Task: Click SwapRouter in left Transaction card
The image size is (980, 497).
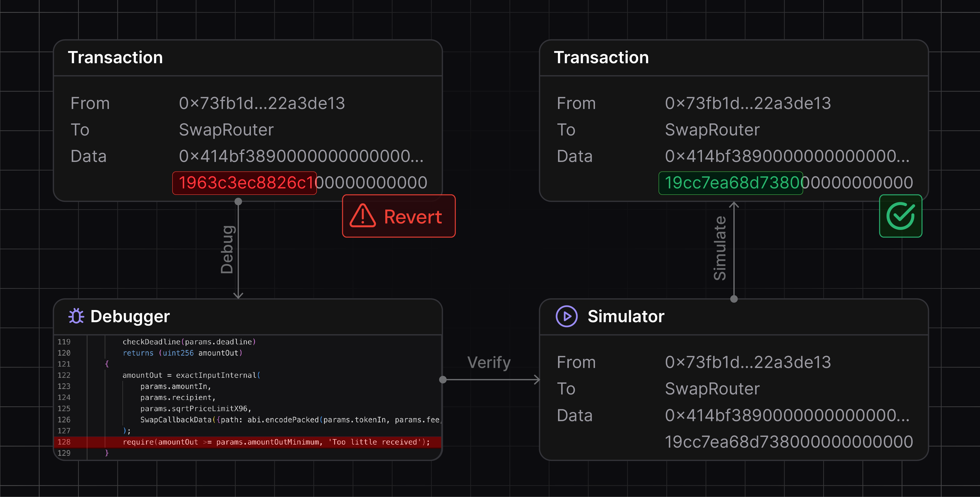Action: pos(226,130)
